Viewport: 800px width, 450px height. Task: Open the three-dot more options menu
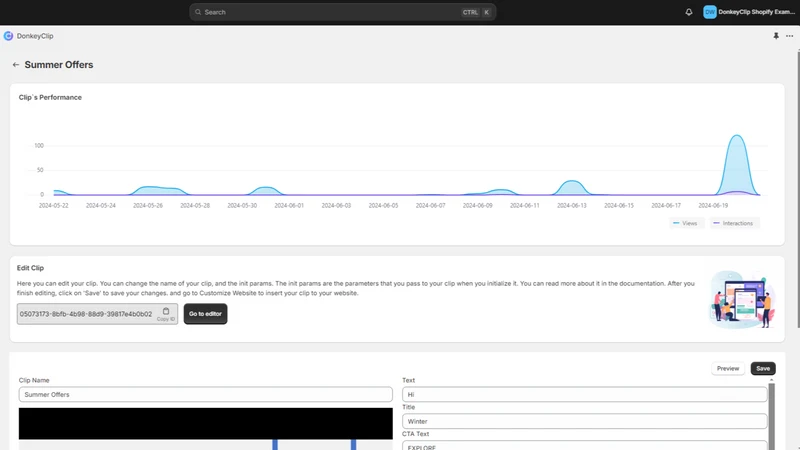click(789, 36)
